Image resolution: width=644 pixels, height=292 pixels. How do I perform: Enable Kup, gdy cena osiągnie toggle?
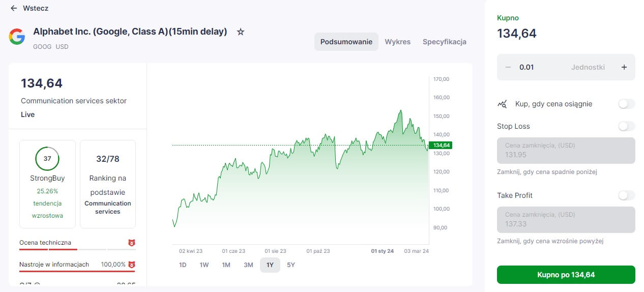[x=627, y=104]
